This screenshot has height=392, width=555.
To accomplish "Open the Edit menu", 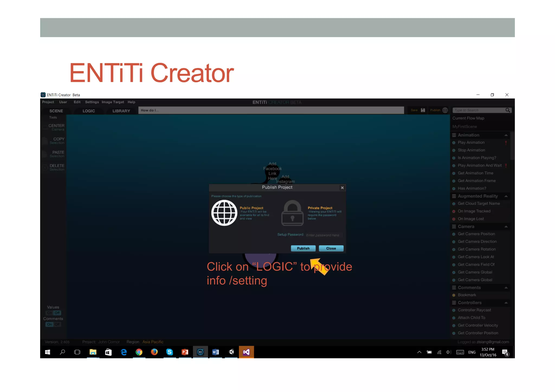I will pos(77,102).
